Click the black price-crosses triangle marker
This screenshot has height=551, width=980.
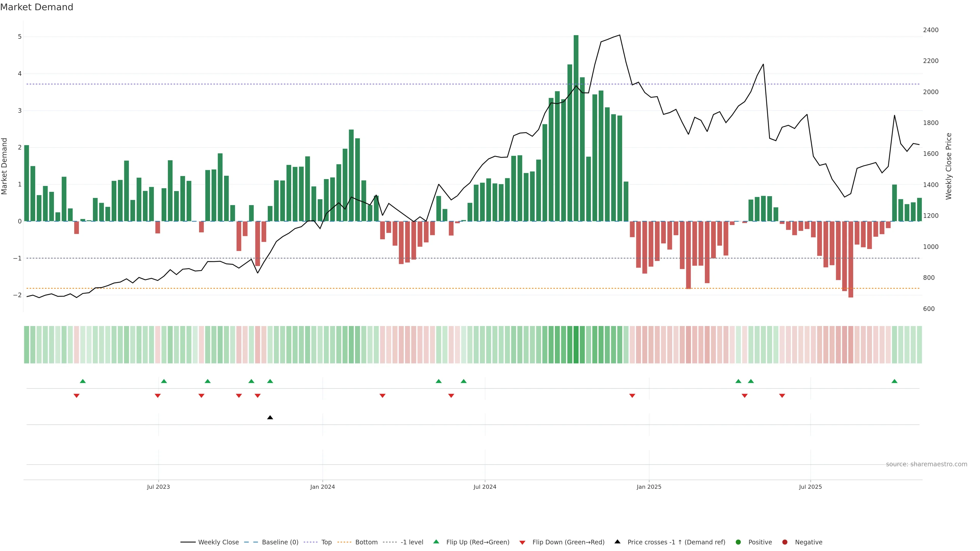pos(270,418)
